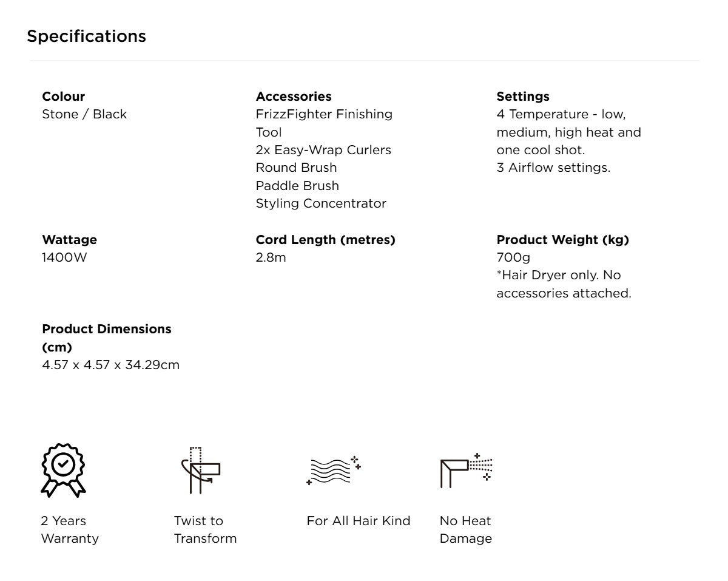Click the 1400W wattage value

tap(64, 257)
